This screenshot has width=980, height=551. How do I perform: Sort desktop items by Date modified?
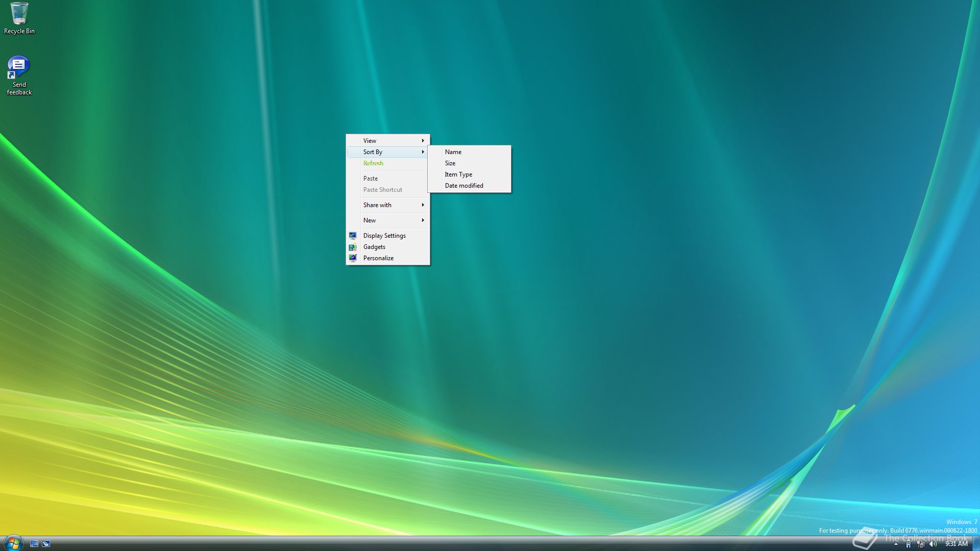[469, 185]
